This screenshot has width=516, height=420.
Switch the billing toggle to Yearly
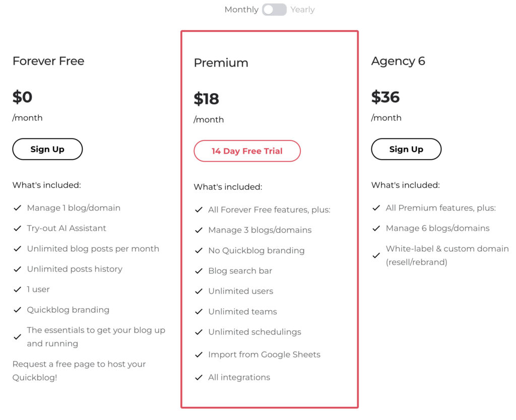274,10
